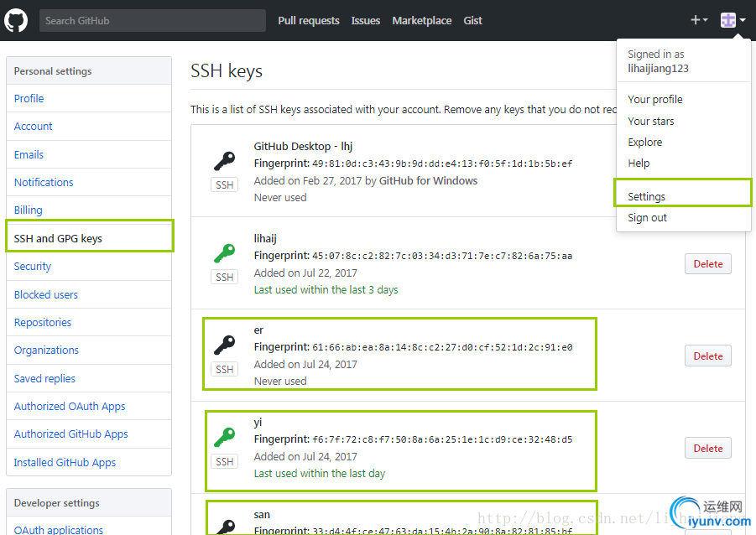Click username lihaijiang123 in menu
The image size is (756, 535).
(658, 69)
